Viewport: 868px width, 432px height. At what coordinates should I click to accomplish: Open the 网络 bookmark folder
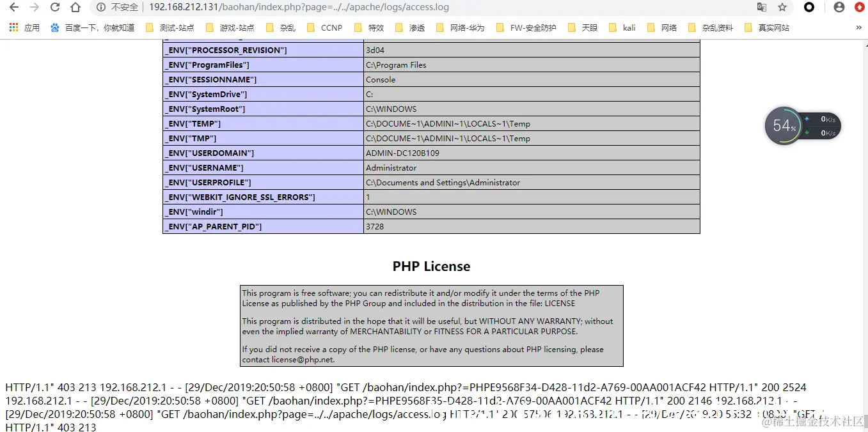click(662, 27)
